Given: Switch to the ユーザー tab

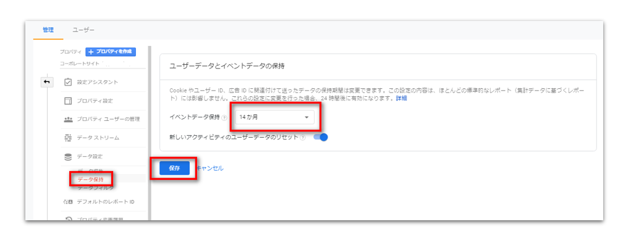Looking at the screenshot, I should (83, 30).
